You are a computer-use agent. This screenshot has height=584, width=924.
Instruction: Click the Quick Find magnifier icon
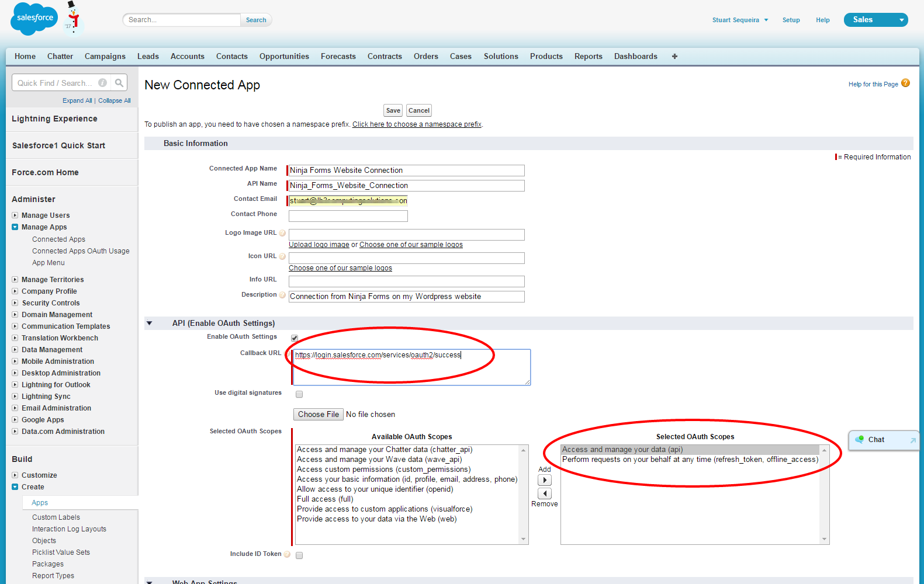pyautogui.click(x=119, y=83)
